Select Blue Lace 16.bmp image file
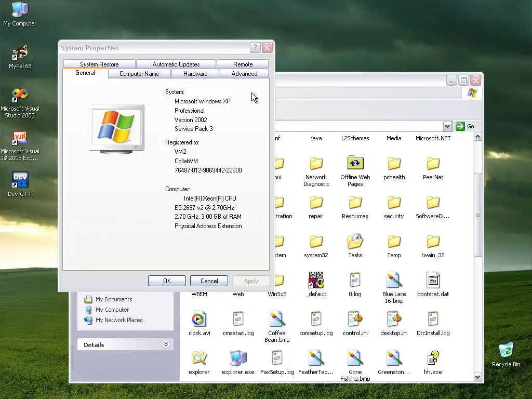Screen dimensions: 532x399 pos(394,287)
